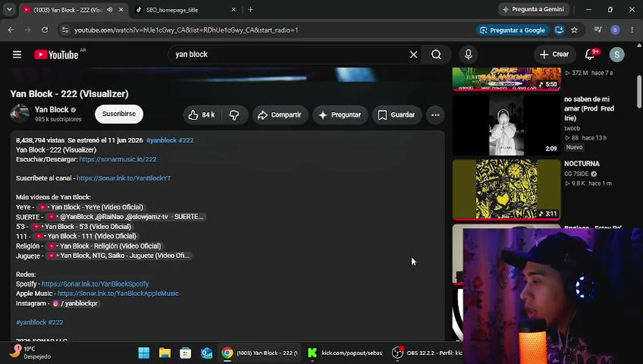Open the Windows Start menu
643x364 pixels.
pyautogui.click(x=144, y=353)
